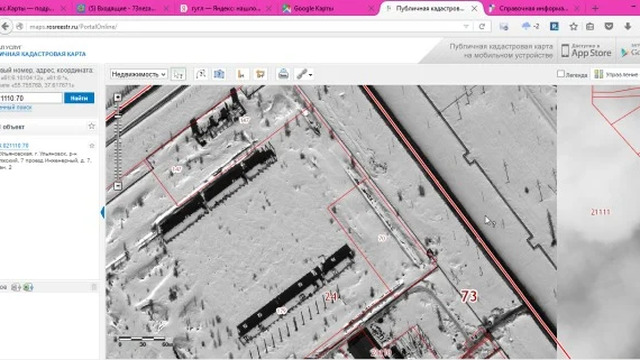Click the map zoom slider handle
This screenshot has width=640, height=360.
point(118,116)
